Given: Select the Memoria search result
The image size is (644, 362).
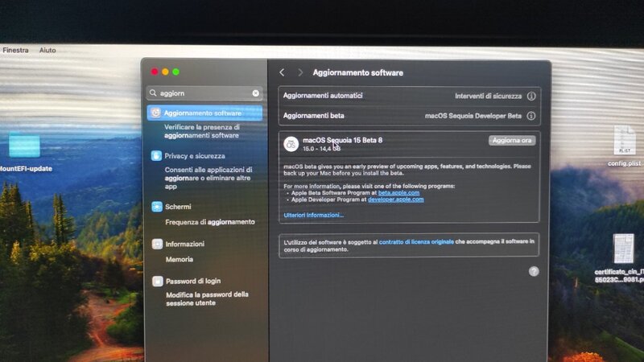Looking at the screenshot, I should click(179, 259).
